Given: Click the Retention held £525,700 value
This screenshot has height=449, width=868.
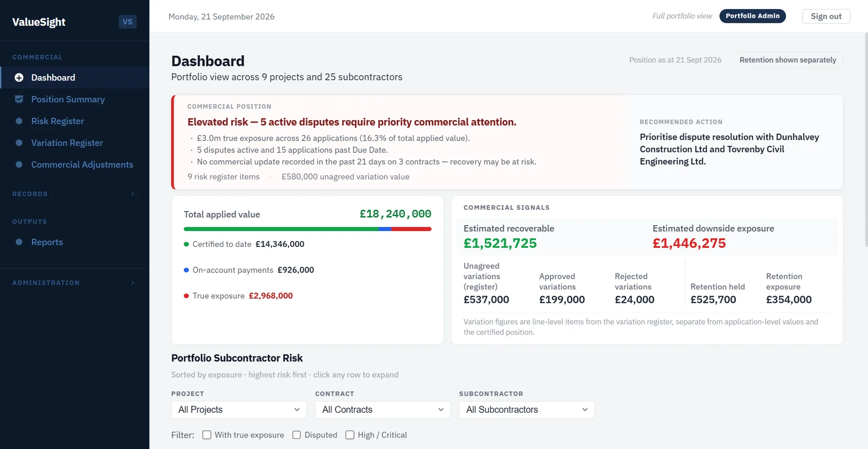Looking at the screenshot, I should tap(713, 299).
